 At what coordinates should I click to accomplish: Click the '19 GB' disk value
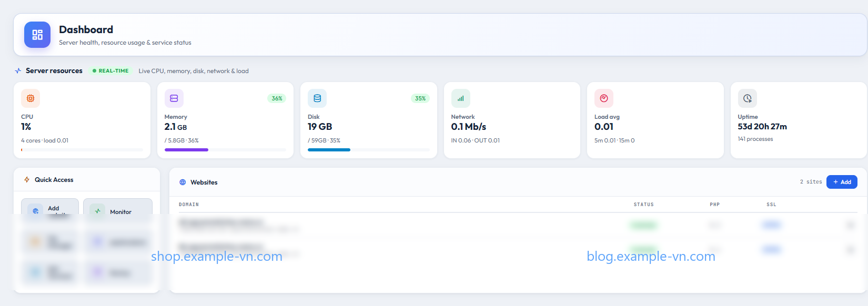320,127
